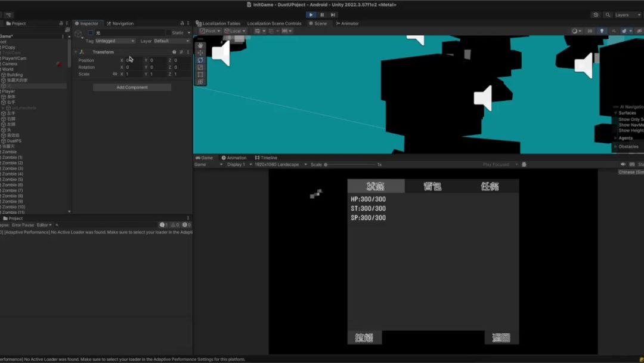Click the Pause button in top toolbar

(x=322, y=15)
